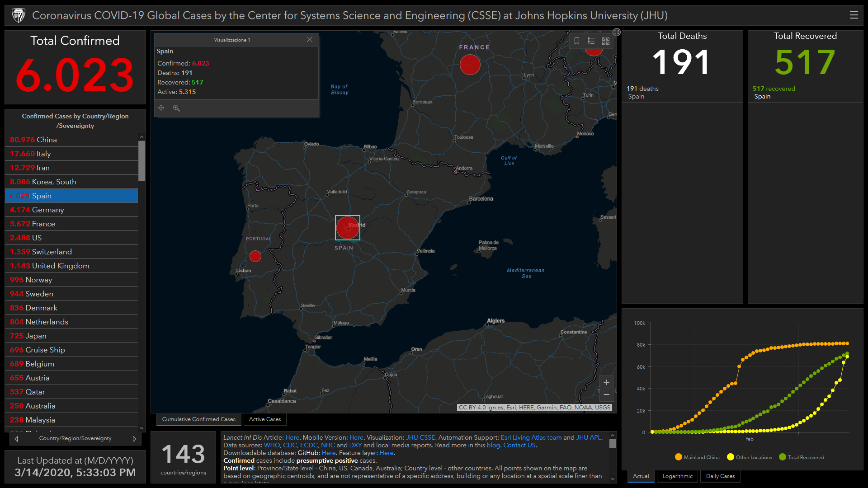
Task: Select Malaysia in the country list
Action: click(x=71, y=420)
